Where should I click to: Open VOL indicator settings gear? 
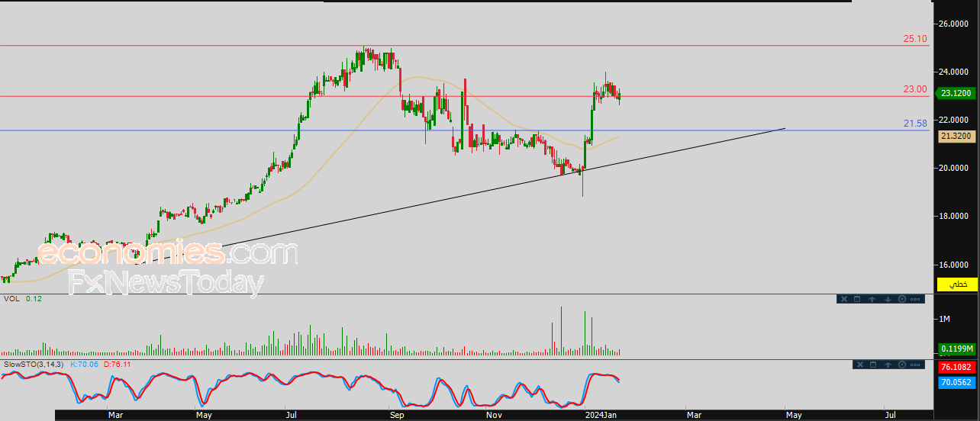point(902,299)
